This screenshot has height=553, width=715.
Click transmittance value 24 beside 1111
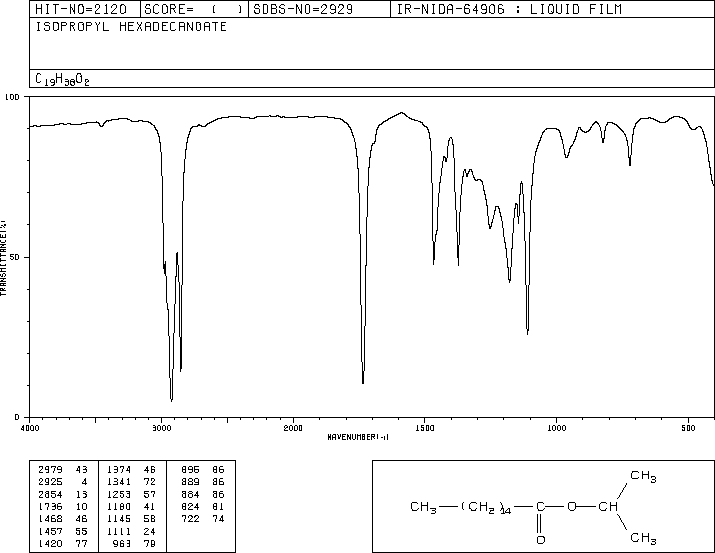[x=149, y=532]
